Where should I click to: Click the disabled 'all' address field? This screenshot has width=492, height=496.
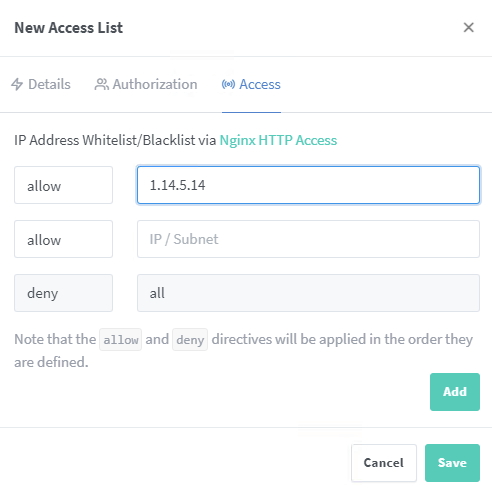[x=308, y=293]
